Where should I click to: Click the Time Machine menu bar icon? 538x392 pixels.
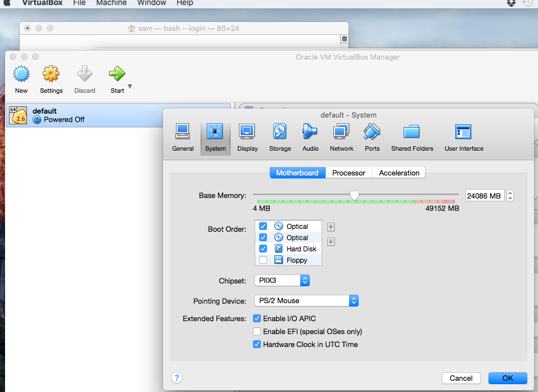pos(528,3)
